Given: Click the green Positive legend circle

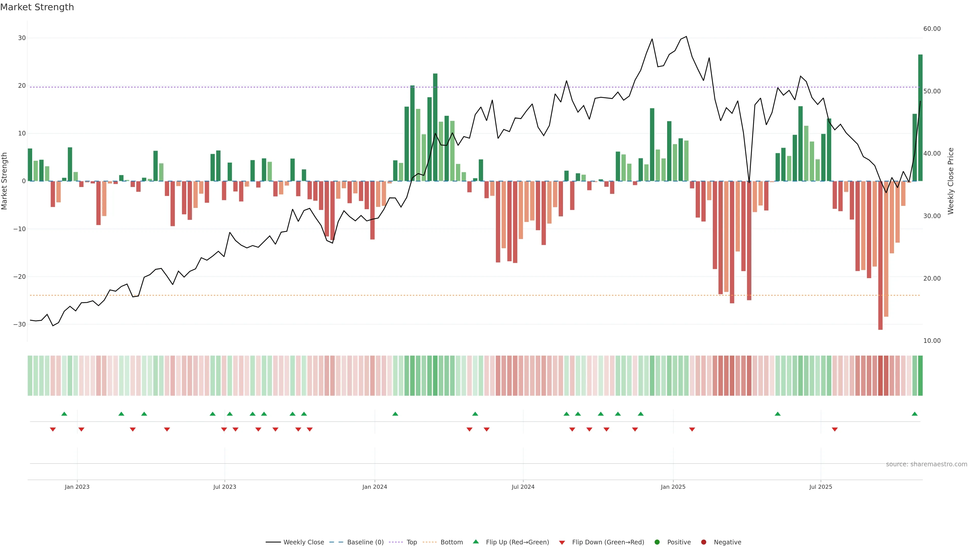Looking at the screenshot, I should coord(657,542).
